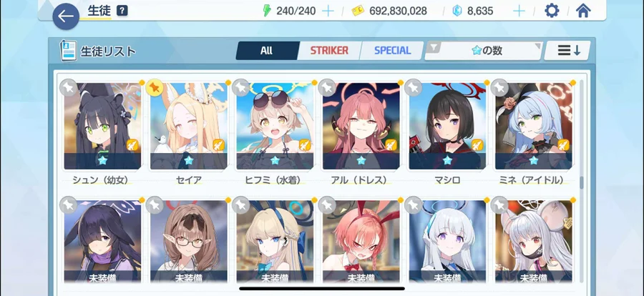Add energy with the plus icon

328,11
